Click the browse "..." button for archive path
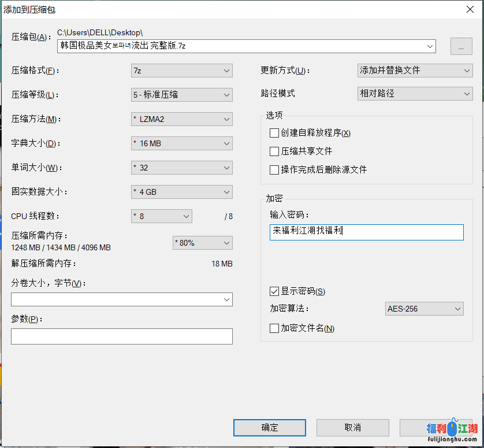The image size is (484, 448). tap(461, 47)
